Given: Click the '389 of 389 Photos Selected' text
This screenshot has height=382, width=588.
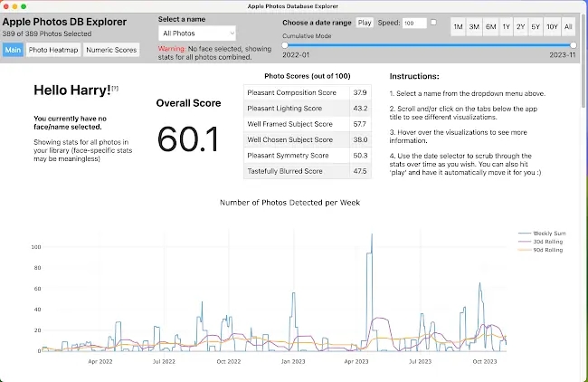Looking at the screenshot, I should pyautogui.click(x=47, y=33).
